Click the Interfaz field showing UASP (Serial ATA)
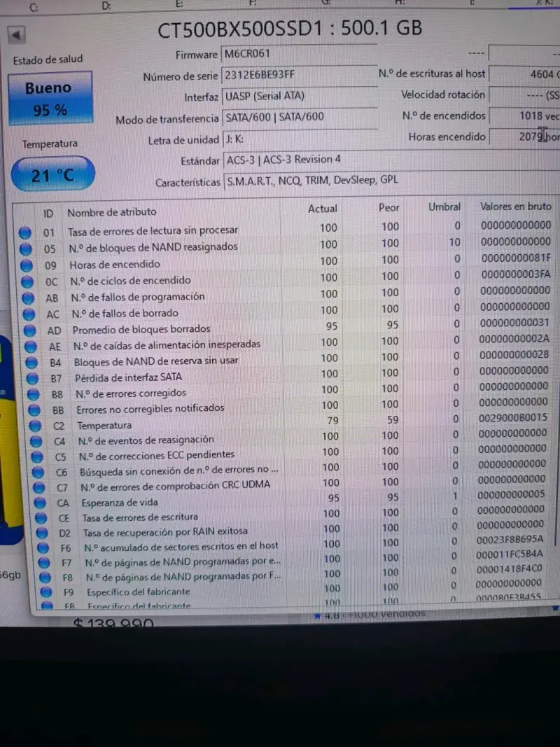This screenshot has height=747, width=560. tap(300, 96)
